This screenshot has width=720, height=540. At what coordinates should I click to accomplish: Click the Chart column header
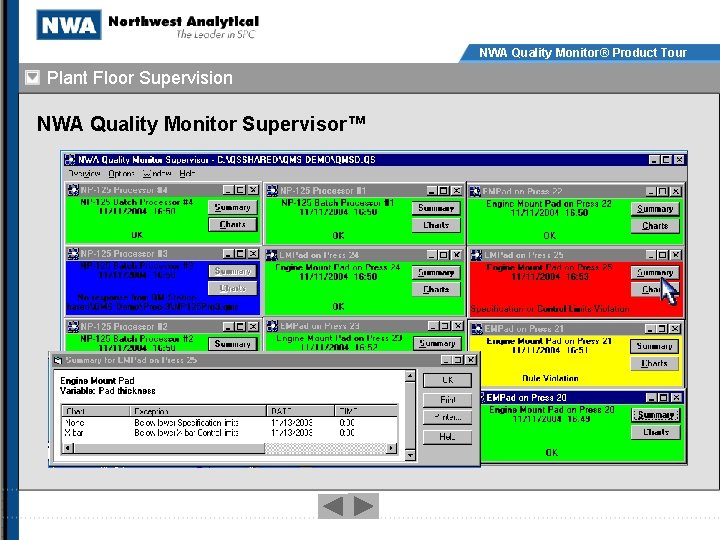pos(96,411)
